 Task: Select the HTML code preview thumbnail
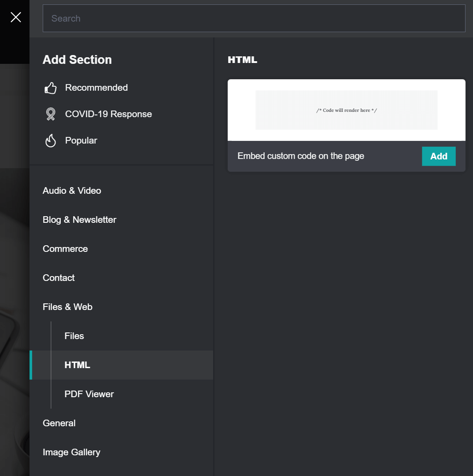[x=346, y=110]
